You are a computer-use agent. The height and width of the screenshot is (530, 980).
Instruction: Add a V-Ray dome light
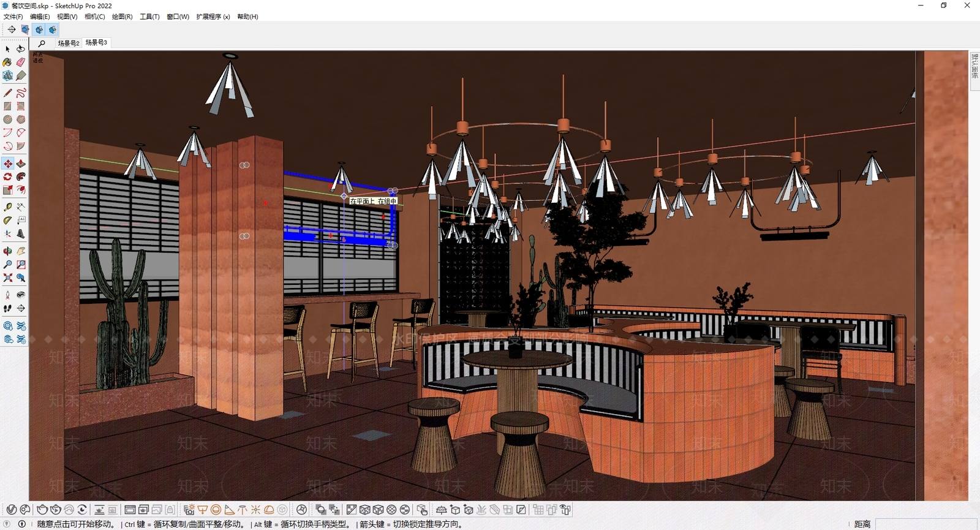tap(269, 510)
